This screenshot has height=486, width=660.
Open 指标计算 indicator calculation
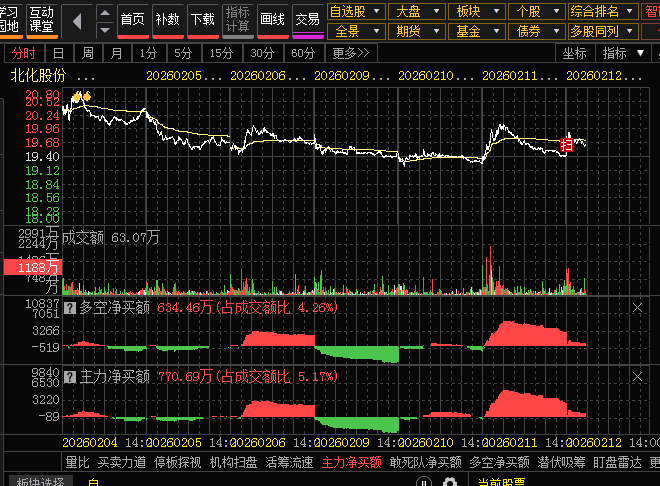(x=238, y=20)
